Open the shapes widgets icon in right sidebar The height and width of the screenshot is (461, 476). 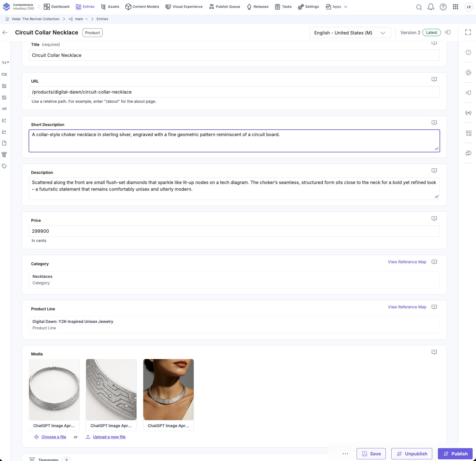tap(468, 133)
